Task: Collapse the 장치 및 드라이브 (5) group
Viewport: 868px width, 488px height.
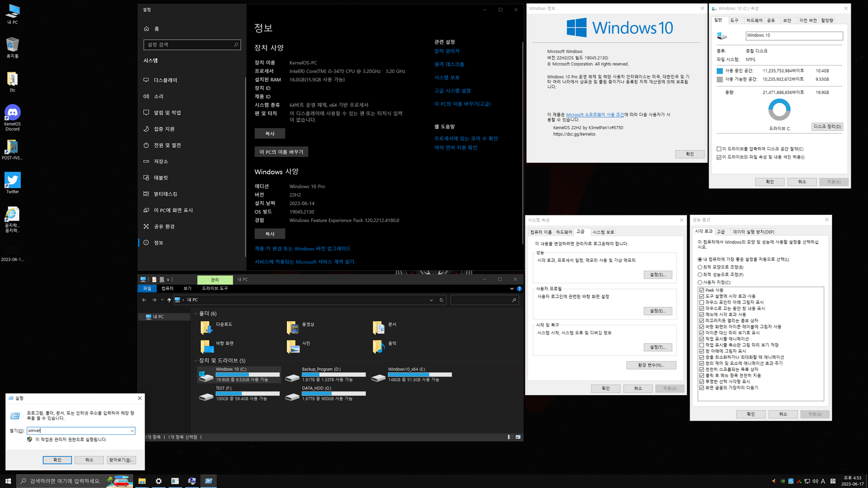Action: coord(196,361)
